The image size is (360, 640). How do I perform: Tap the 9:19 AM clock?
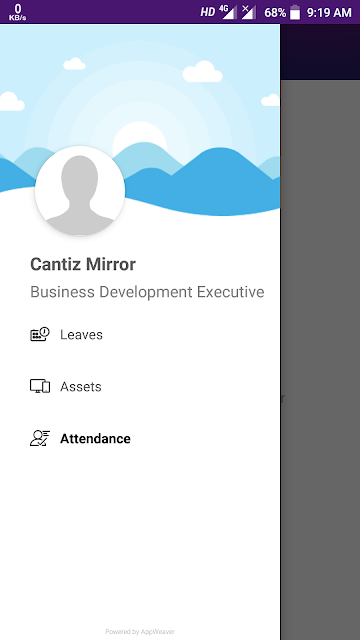tap(329, 13)
